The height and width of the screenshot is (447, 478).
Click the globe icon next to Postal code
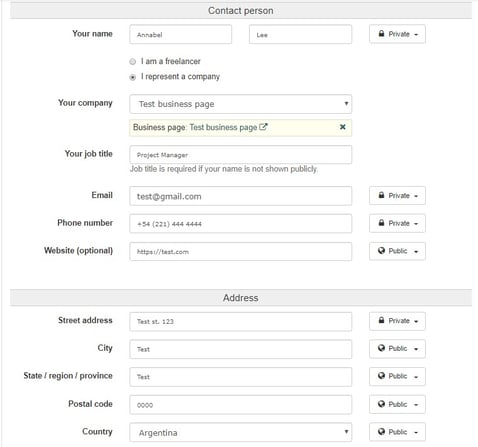pyautogui.click(x=381, y=404)
